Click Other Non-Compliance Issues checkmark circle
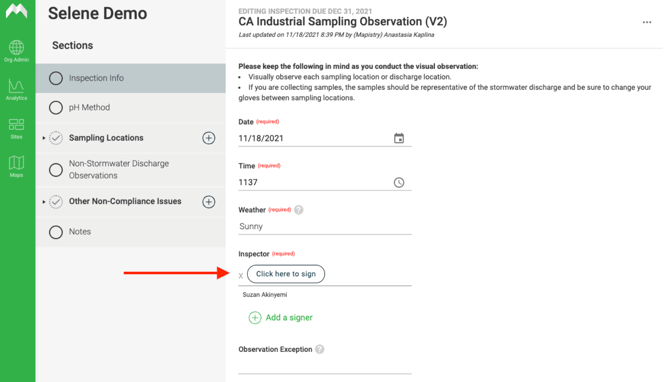 (56, 202)
